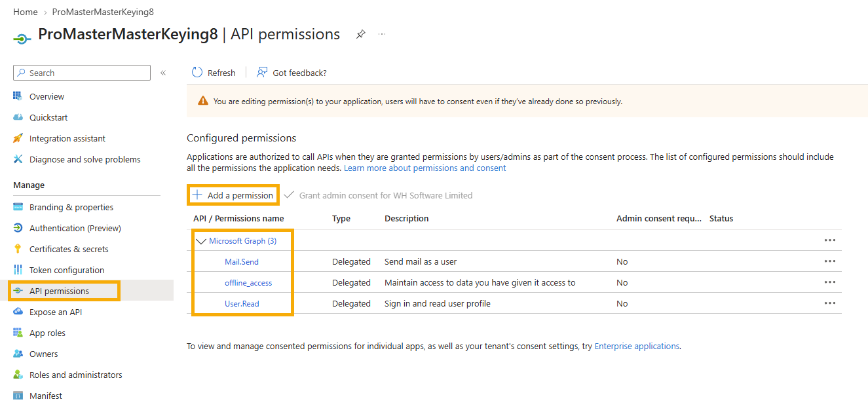The width and height of the screenshot is (868, 412).
Task: Click the Refresh icon in toolbar
Action: (x=197, y=73)
